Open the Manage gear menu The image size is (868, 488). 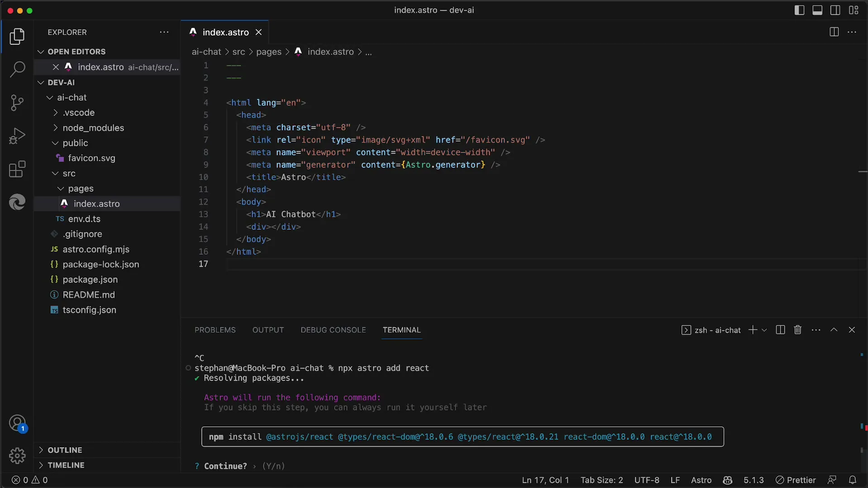(17, 455)
